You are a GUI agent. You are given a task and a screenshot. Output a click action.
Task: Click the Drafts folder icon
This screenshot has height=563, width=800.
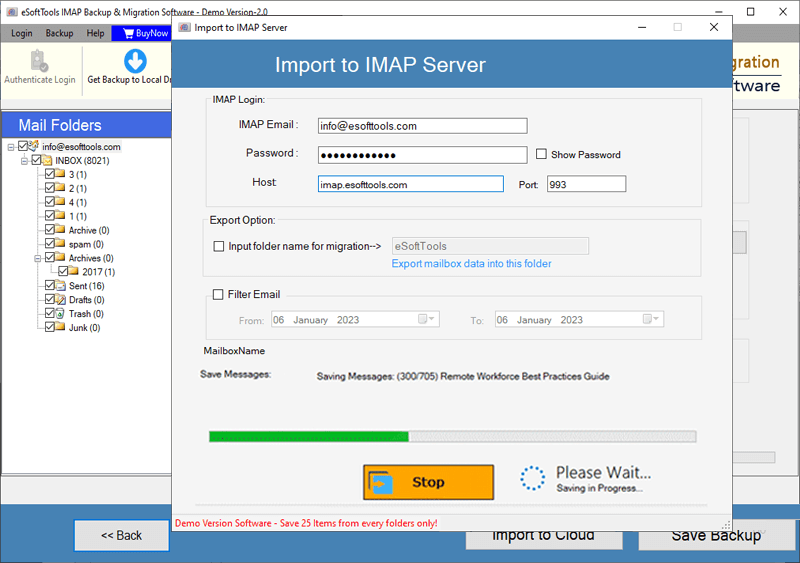click(61, 299)
